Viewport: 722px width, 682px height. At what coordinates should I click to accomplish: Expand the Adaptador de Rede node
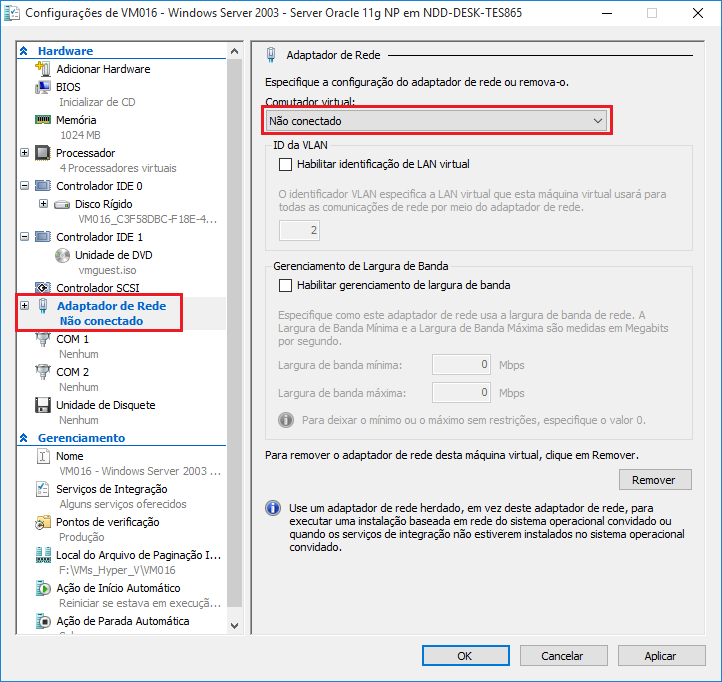[25, 305]
